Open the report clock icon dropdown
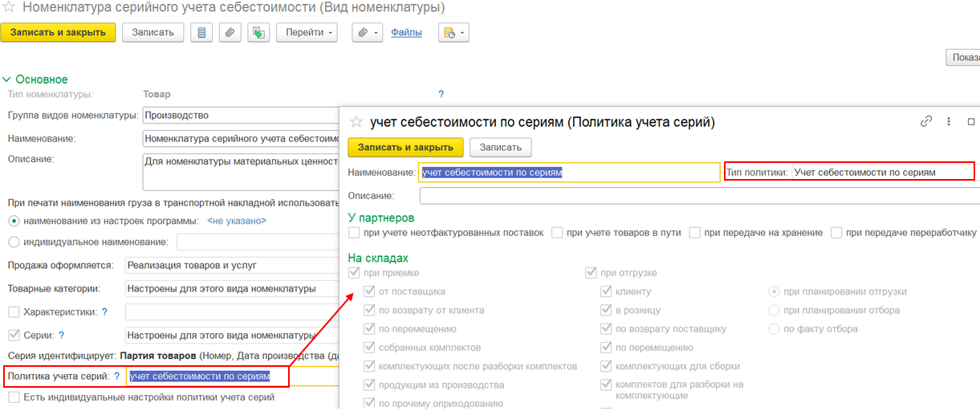This screenshot has height=411, width=980. 453,33
